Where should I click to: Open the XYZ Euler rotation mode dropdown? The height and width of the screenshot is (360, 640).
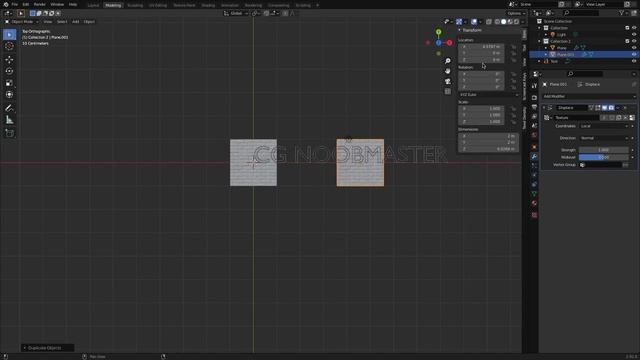489,95
